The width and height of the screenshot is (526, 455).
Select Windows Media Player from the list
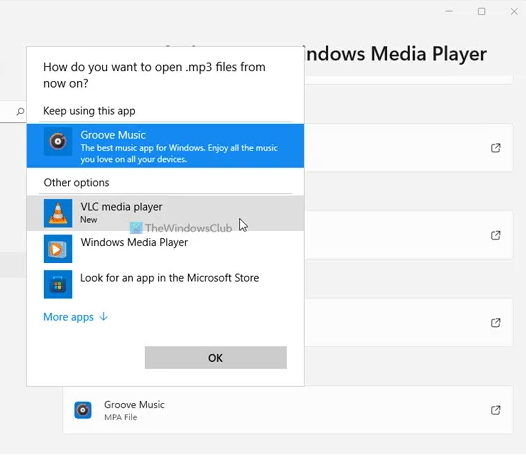tap(165, 249)
